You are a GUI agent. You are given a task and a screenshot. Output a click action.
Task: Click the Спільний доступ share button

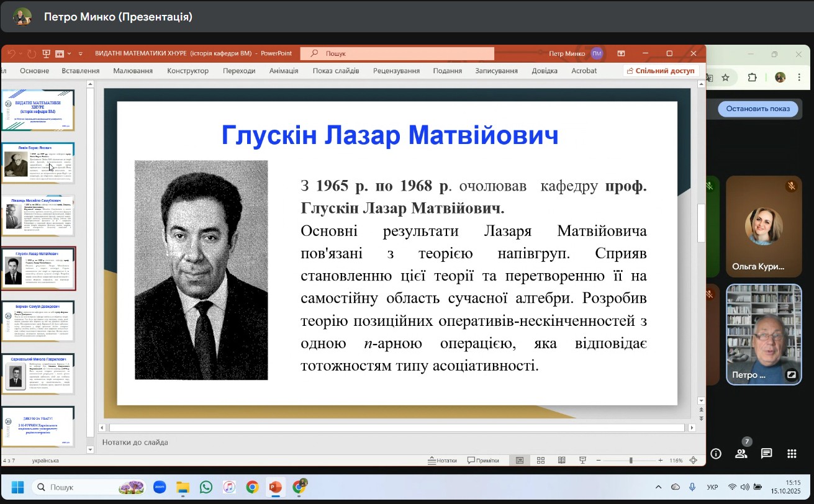point(661,71)
